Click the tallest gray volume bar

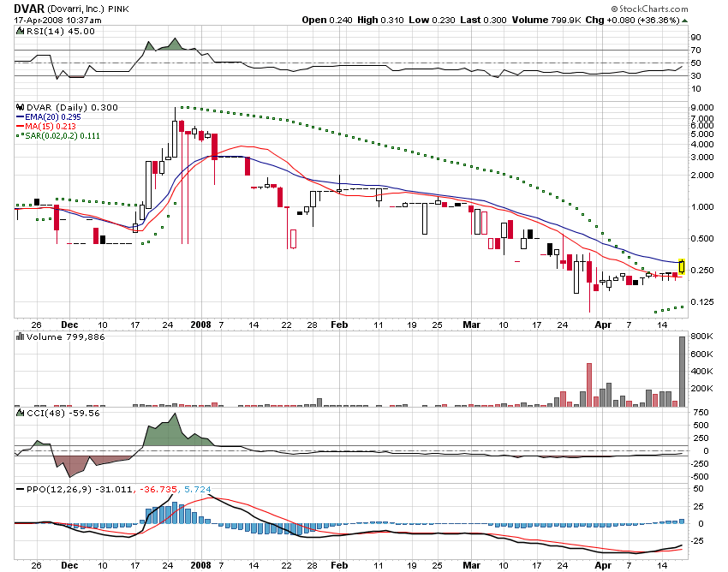pyautogui.click(x=682, y=372)
